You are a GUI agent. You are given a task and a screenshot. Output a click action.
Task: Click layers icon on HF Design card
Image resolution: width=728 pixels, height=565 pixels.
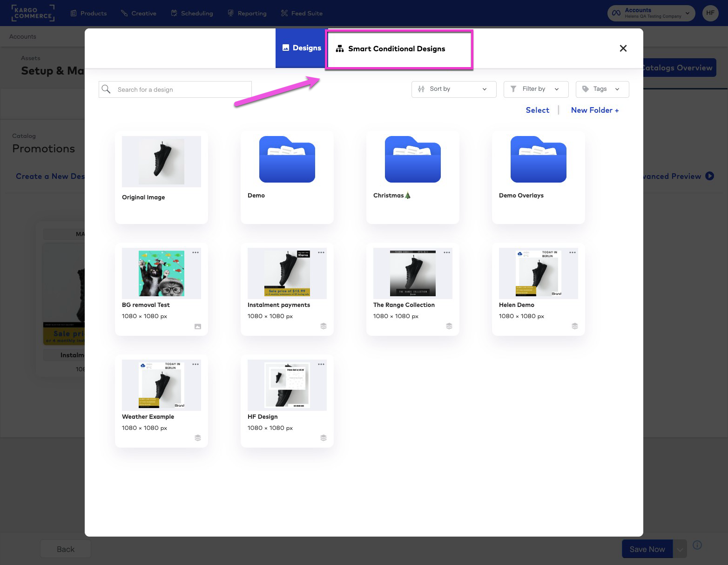coord(324,438)
